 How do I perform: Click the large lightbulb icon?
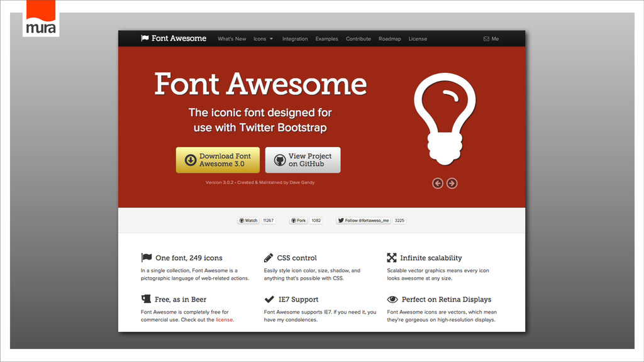(445, 119)
